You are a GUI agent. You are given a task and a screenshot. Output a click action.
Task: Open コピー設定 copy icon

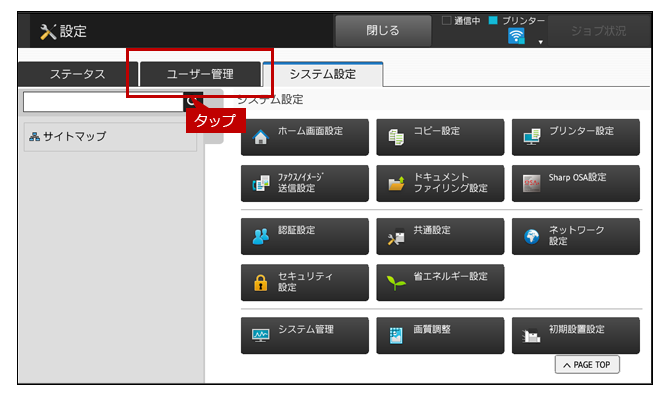396,137
